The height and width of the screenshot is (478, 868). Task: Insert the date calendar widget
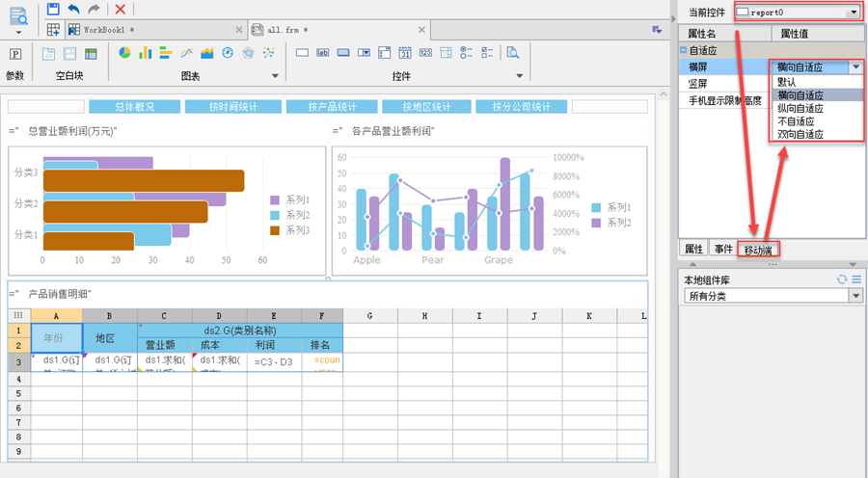point(405,53)
